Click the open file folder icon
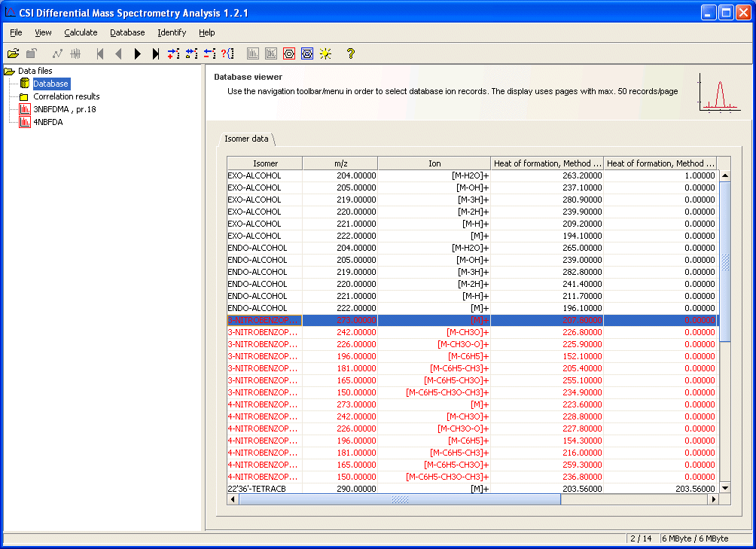This screenshot has width=756, height=549. click(13, 53)
